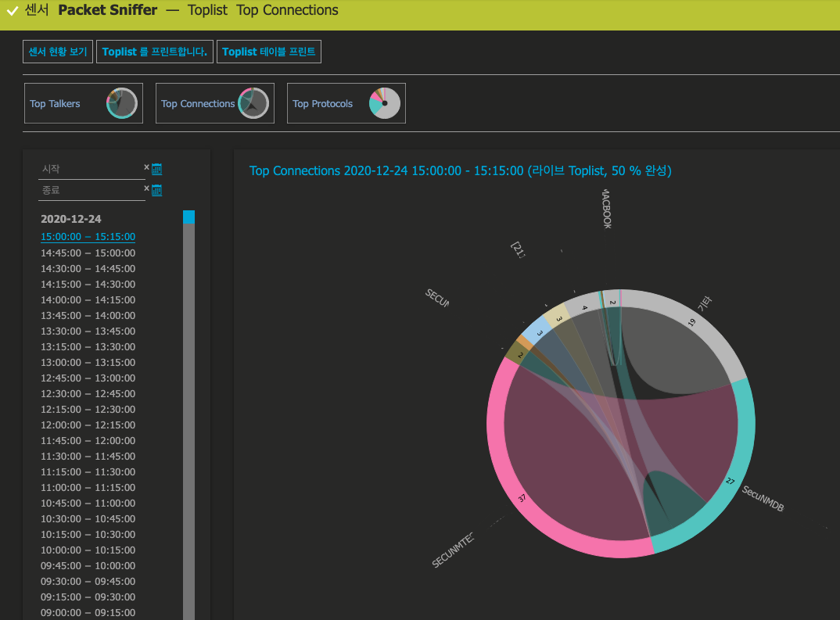Click the sensor status checkmark icon
The image size is (840, 620).
pos(13,11)
